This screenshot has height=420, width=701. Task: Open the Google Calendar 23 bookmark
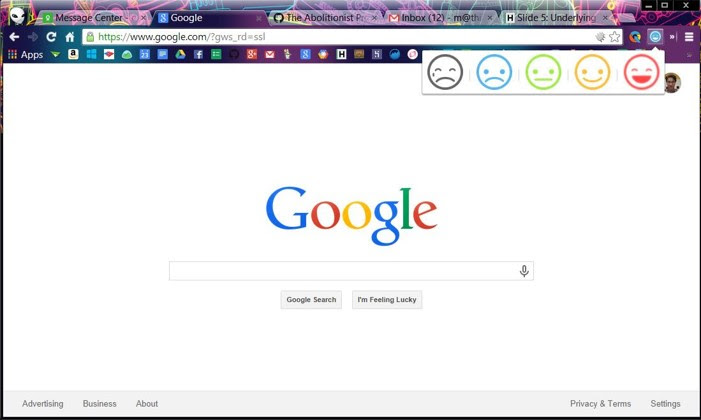pyautogui.click(x=144, y=54)
